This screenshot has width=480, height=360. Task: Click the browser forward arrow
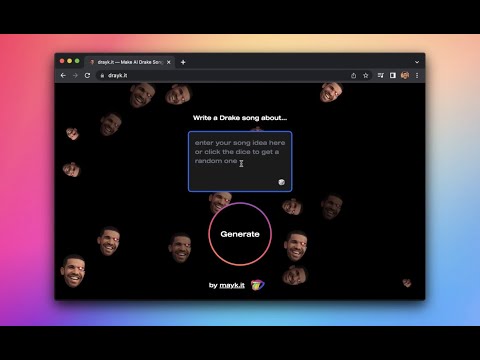pyautogui.click(x=75, y=76)
